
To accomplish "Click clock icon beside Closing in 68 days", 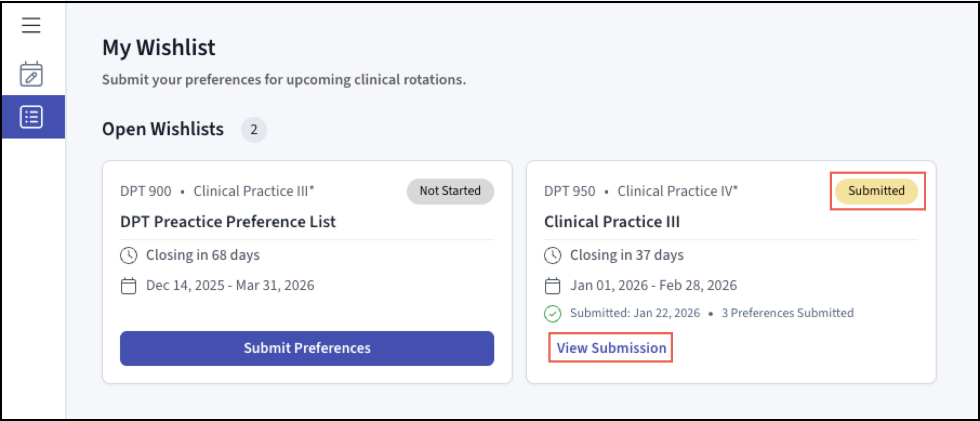I will pyautogui.click(x=129, y=255).
